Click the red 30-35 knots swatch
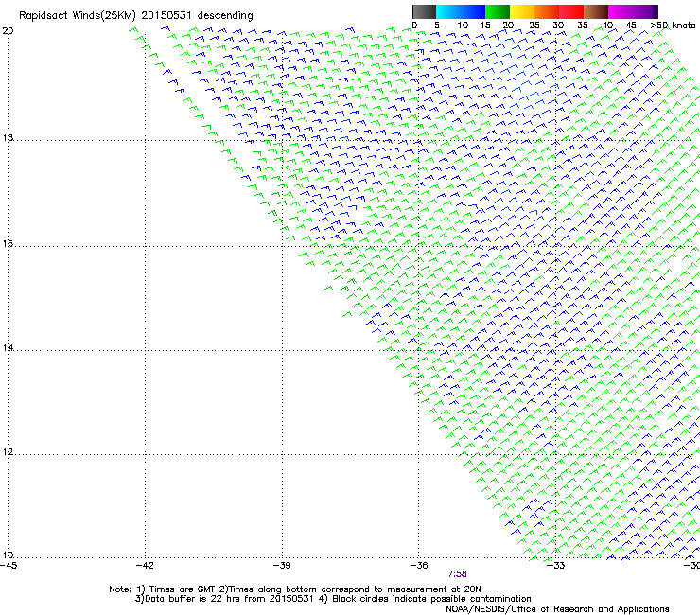Viewport: 700px width, 615px height. pos(571,11)
